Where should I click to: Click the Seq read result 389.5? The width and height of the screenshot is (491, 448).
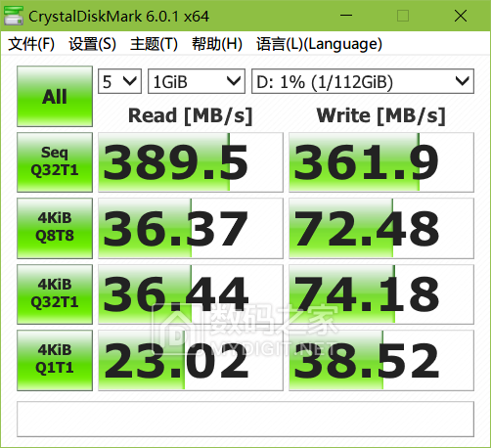pyautogui.click(x=191, y=162)
